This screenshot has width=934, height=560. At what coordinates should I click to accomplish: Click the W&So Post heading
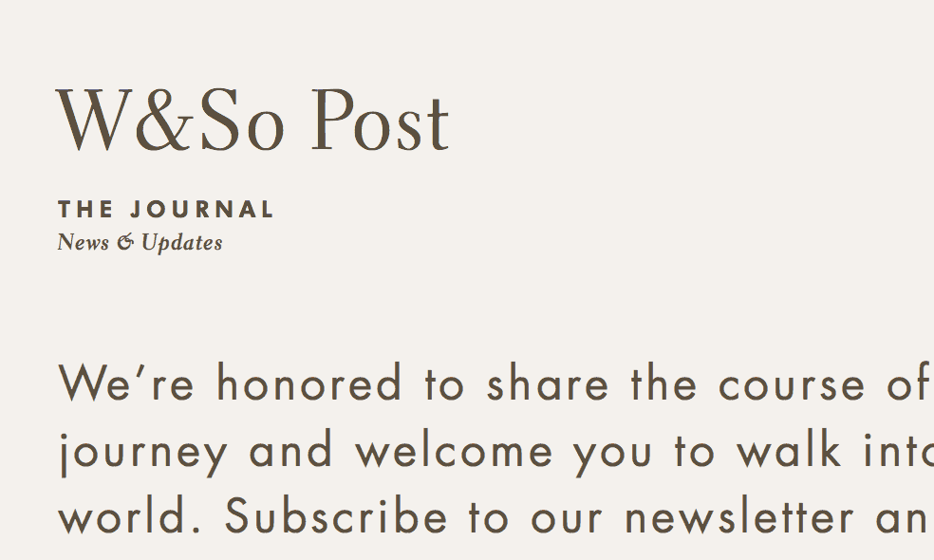(x=252, y=121)
